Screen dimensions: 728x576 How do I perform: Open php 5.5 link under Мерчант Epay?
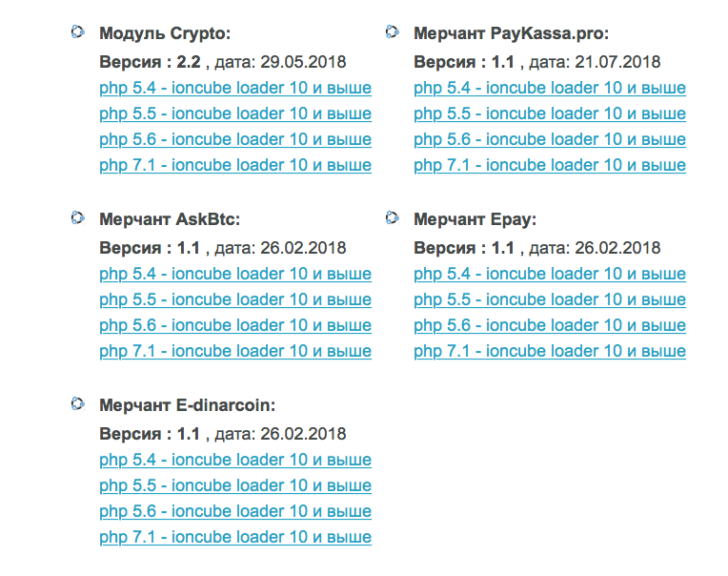pos(550,299)
